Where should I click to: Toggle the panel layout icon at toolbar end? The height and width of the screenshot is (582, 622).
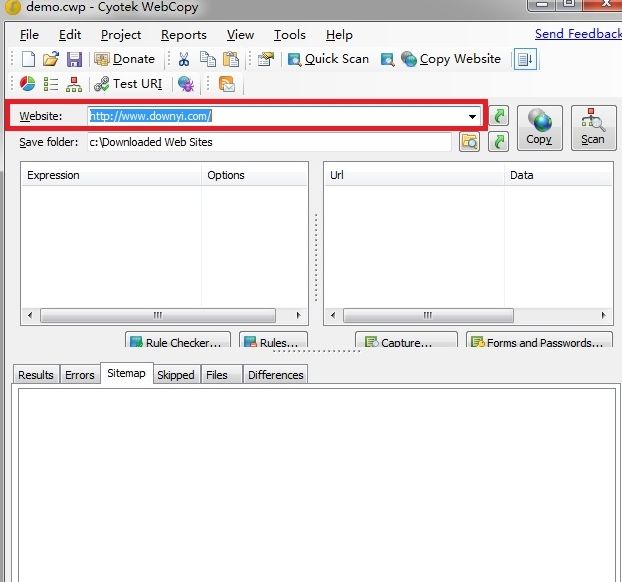click(525, 60)
